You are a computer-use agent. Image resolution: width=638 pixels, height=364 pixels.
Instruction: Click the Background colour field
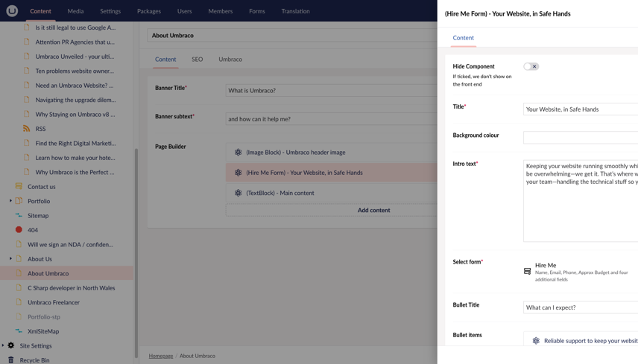pos(581,137)
